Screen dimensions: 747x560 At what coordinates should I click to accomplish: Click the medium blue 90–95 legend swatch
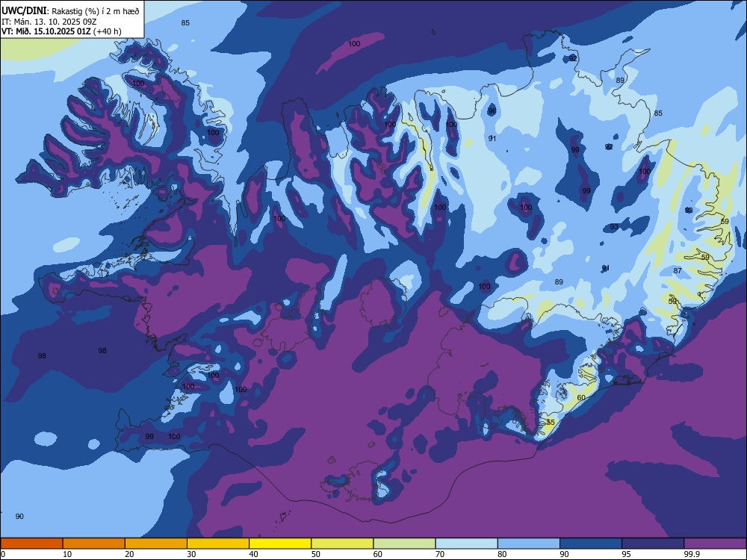coord(591,544)
